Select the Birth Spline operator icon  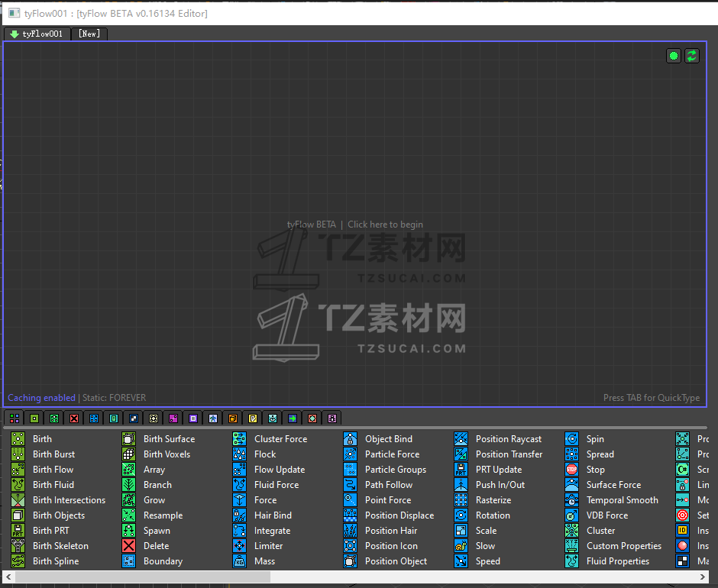pos(18,561)
